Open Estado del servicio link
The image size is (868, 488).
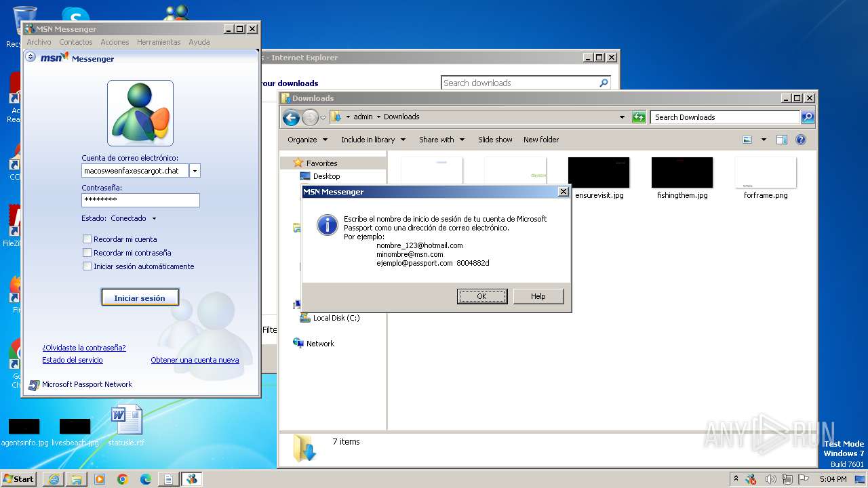73,360
